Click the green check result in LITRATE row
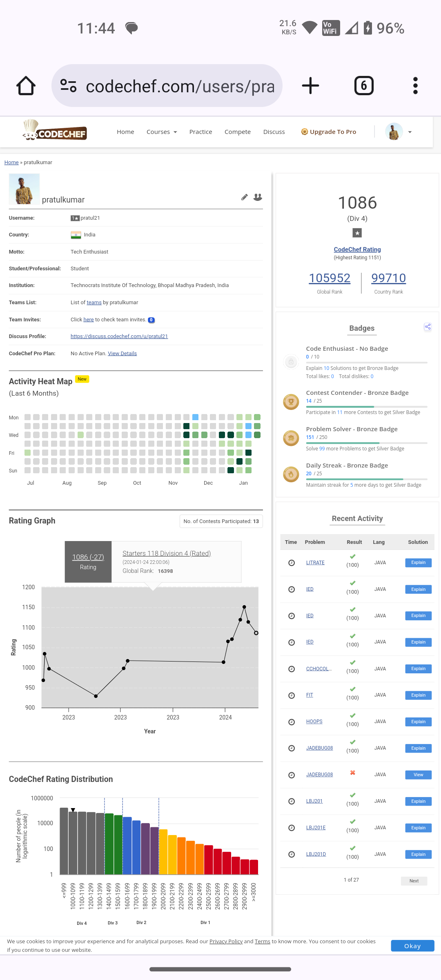Image resolution: width=441 pixels, height=980 pixels. [353, 557]
